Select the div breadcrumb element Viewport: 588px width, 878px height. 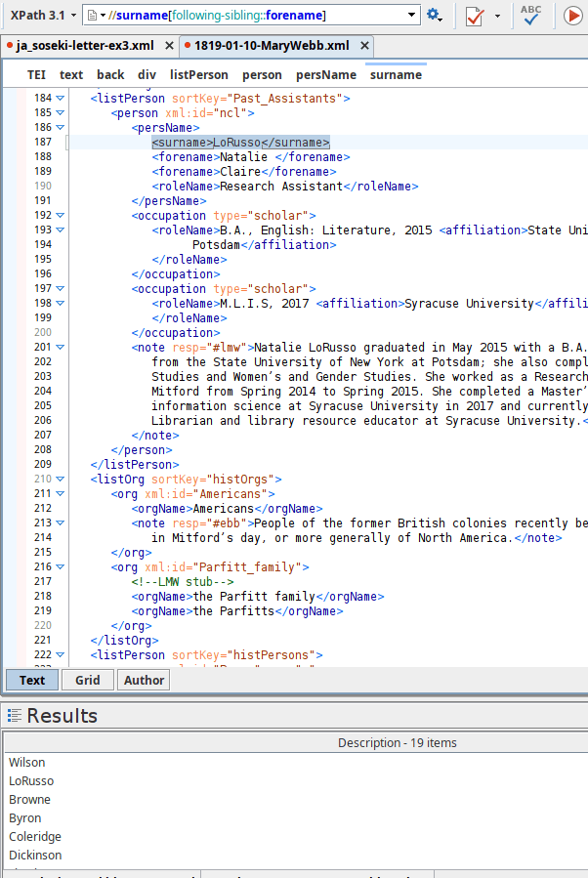tap(147, 75)
